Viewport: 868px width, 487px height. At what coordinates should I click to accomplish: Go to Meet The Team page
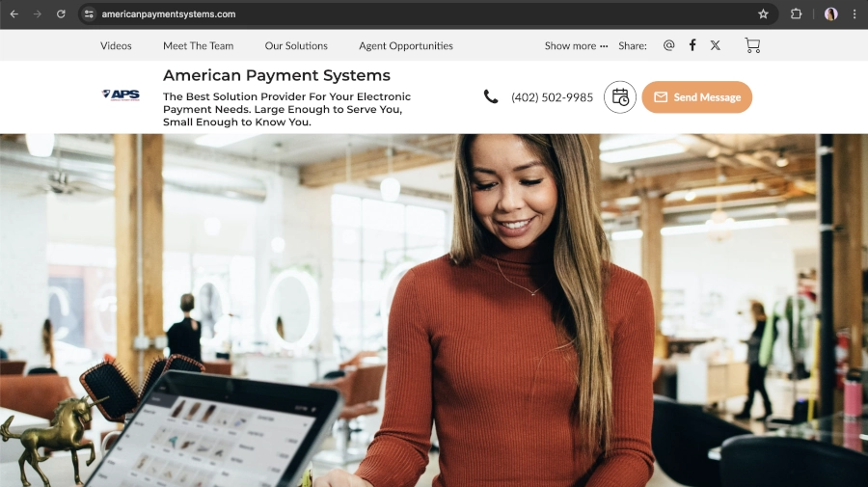pos(198,46)
